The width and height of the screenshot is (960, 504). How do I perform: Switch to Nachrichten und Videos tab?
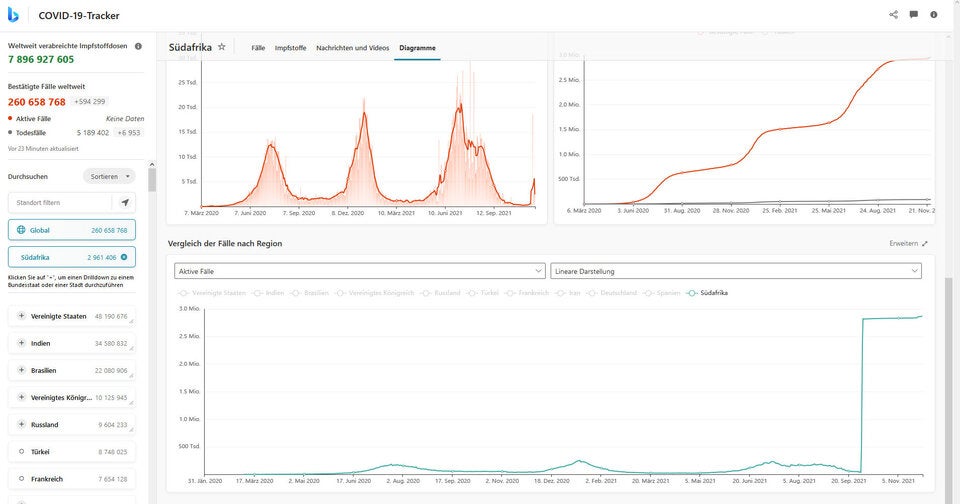(352, 47)
